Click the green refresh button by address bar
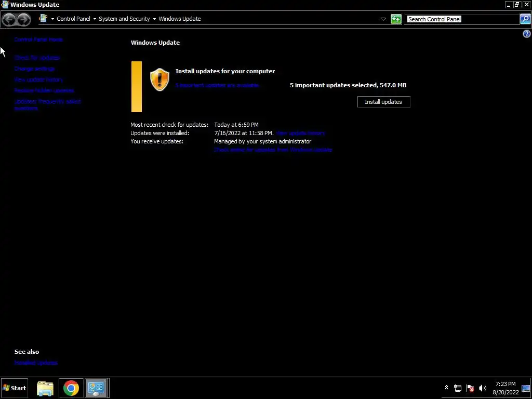The image size is (532, 399). pyautogui.click(x=396, y=19)
